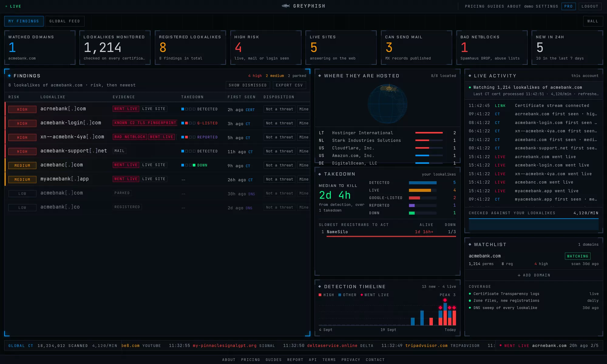Click the HIGH risk badge for acrnebank[.]com
Screen dimensions: 607x364
pyautogui.click(x=22, y=109)
